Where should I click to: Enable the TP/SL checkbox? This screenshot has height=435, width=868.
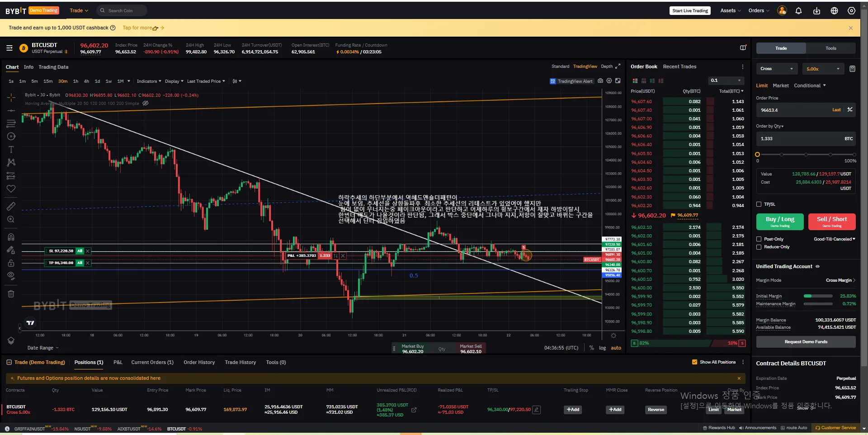coord(759,204)
